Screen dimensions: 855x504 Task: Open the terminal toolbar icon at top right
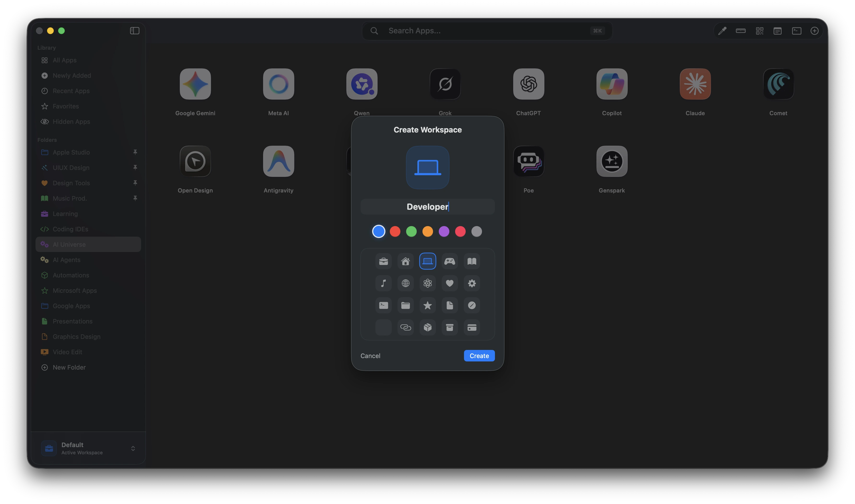click(x=797, y=31)
